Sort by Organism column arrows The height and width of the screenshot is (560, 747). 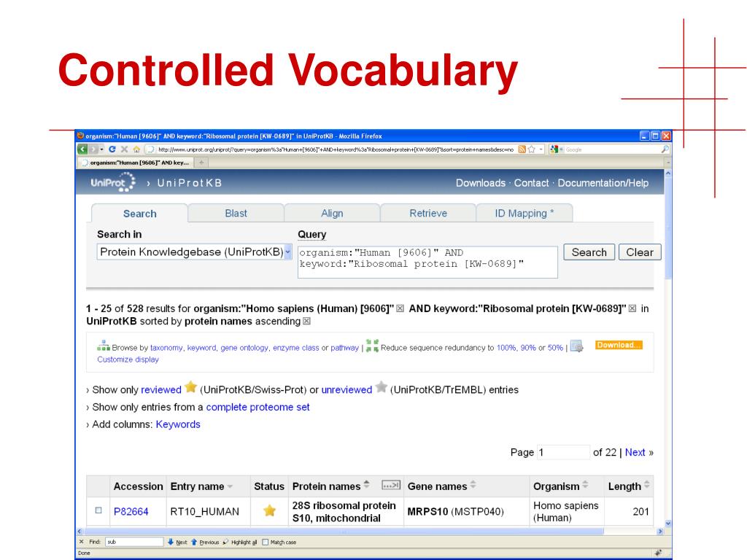(x=585, y=485)
